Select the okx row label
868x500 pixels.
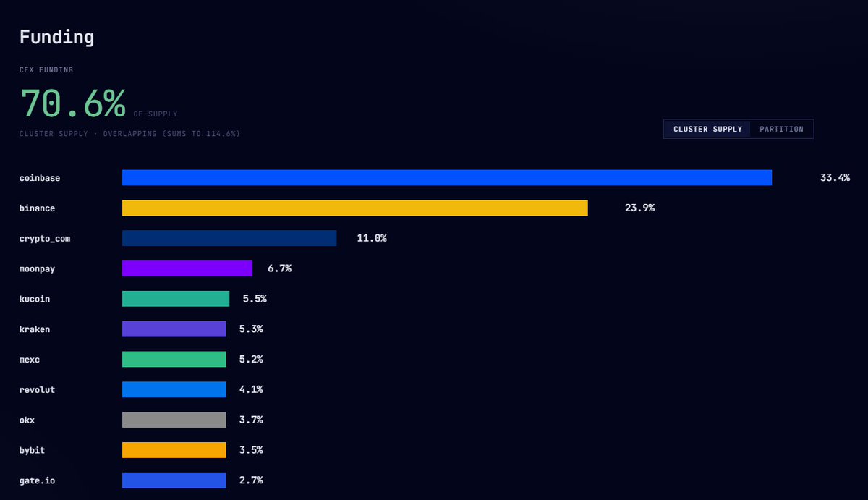27,420
